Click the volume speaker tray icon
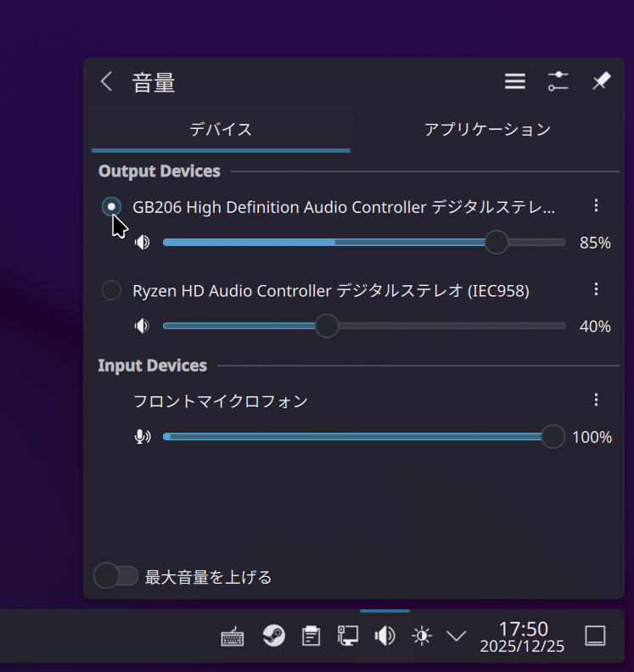The width and height of the screenshot is (634, 672). [385, 636]
